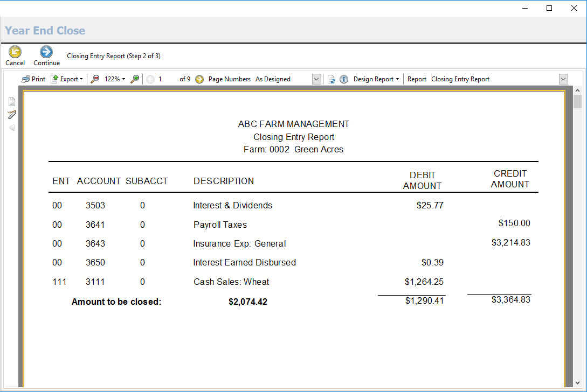Expand the Page Numbers As Designed dropdown

point(316,79)
